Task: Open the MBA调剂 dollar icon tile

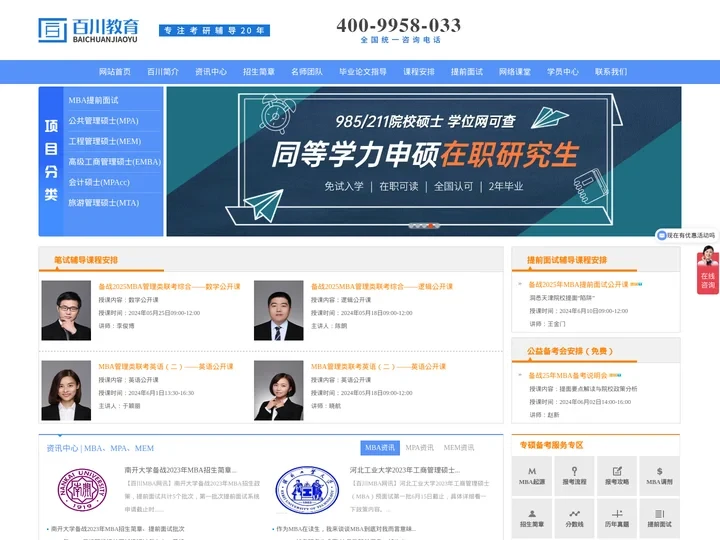Action: [x=659, y=476]
